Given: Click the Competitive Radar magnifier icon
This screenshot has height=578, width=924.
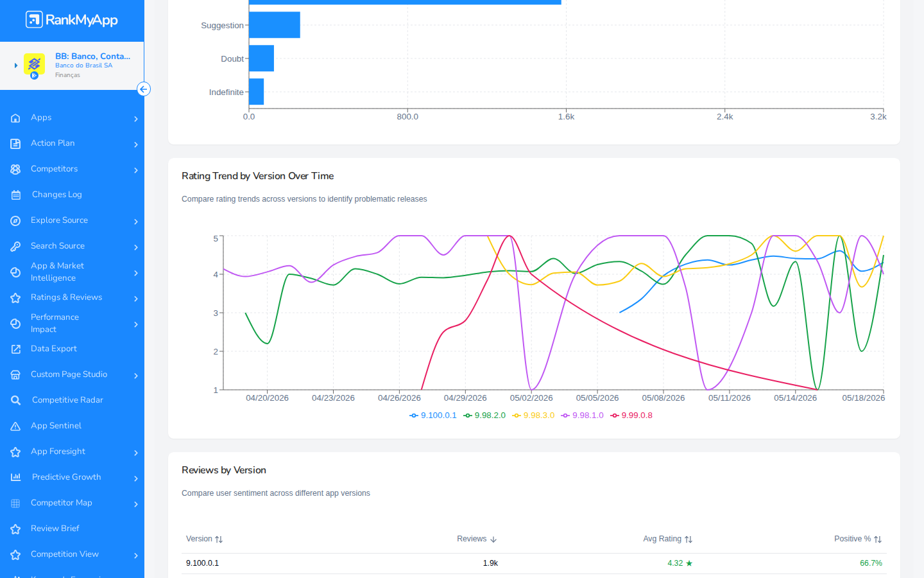Looking at the screenshot, I should pyautogui.click(x=16, y=401).
